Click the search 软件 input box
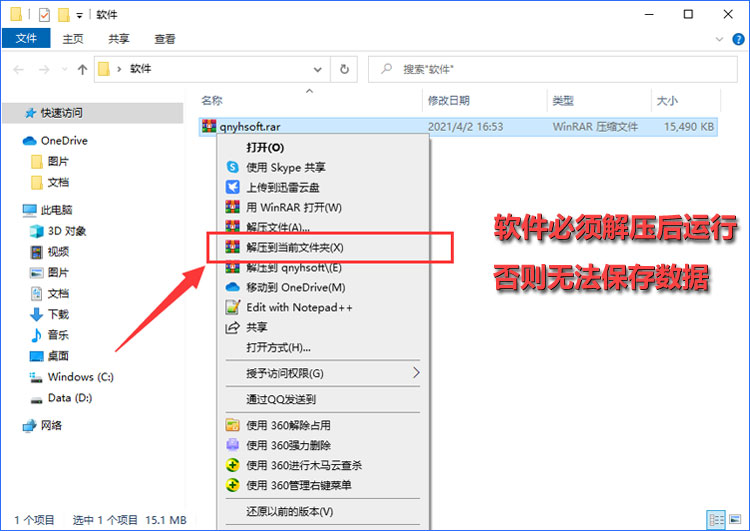The width and height of the screenshot is (750, 531). (553, 70)
